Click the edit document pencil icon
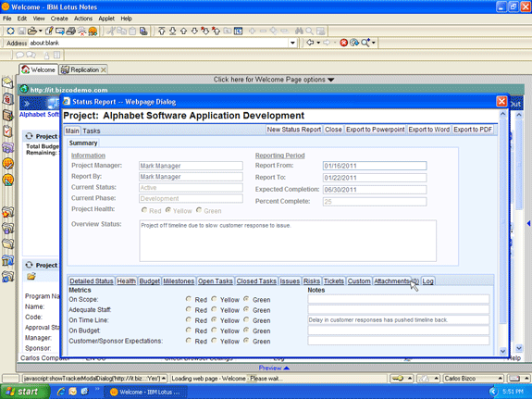This screenshot has height=399, width=532. pos(49,31)
